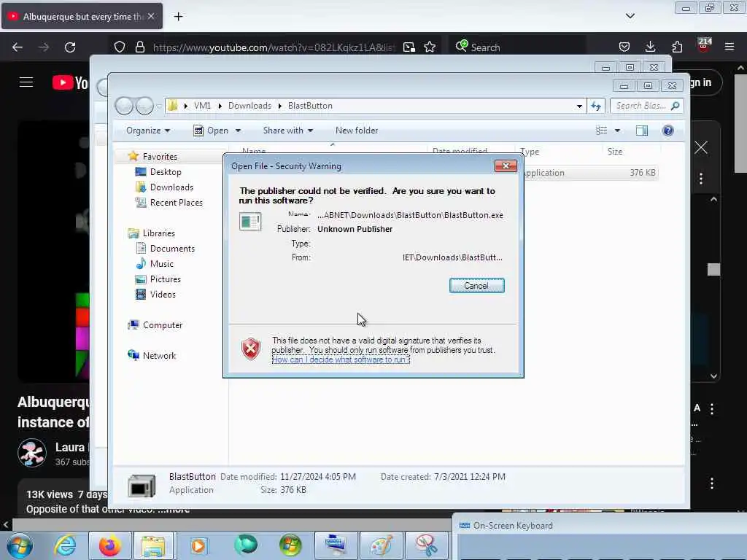Select VM1 in the breadcrumb path
Screen dimensions: 747x560
click(202, 106)
